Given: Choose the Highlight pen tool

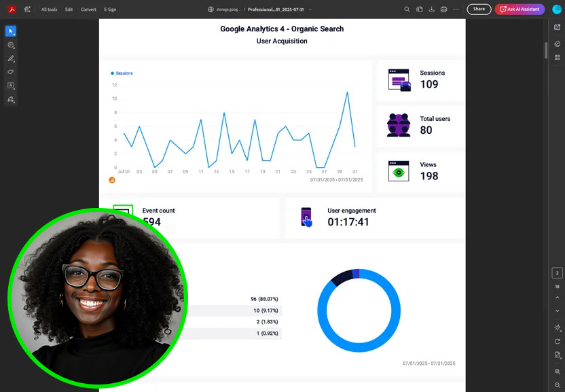Looking at the screenshot, I should (x=11, y=58).
